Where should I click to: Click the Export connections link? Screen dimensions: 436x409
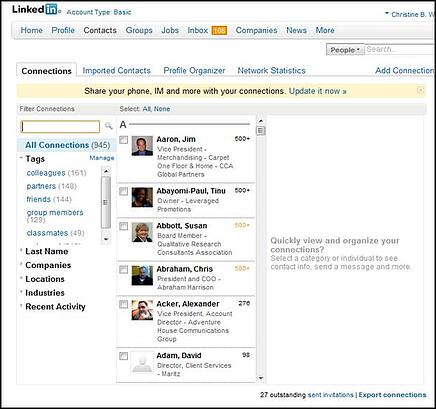(392, 395)
